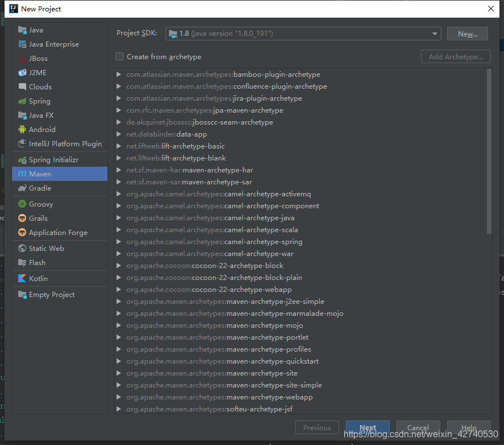Select cocoon-22-archetype-block row text
504x445 pixels.
[x=205, y=266]
